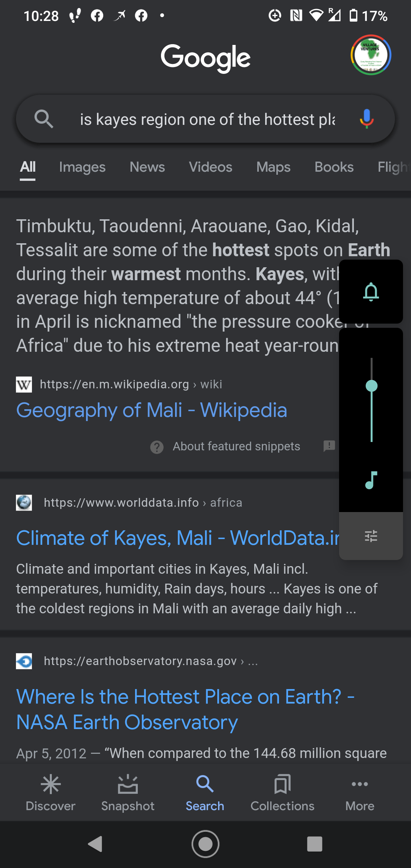Image resolution: width=411 pixels, height=868 pixels.
Task: Open About featured snippets help icon
Action: tap(157, 447)
